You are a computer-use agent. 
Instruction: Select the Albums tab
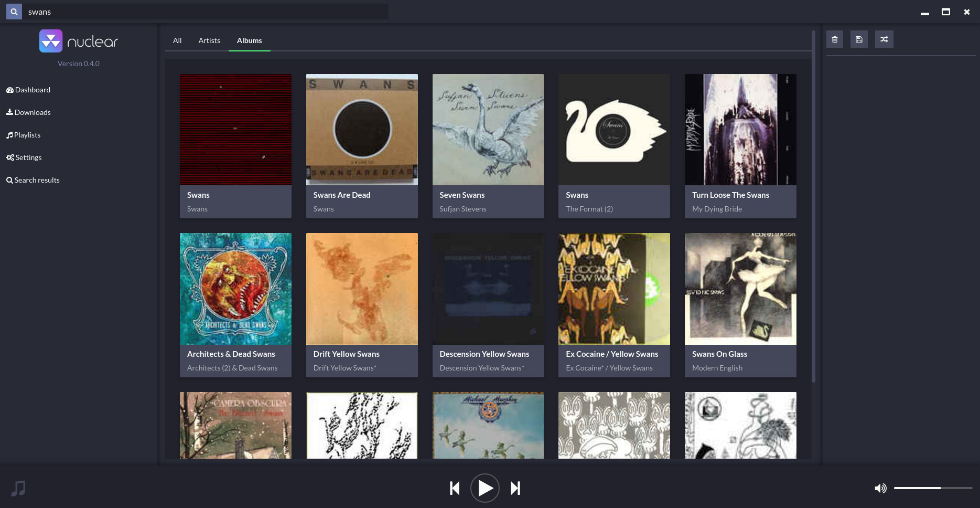(250, 40)
